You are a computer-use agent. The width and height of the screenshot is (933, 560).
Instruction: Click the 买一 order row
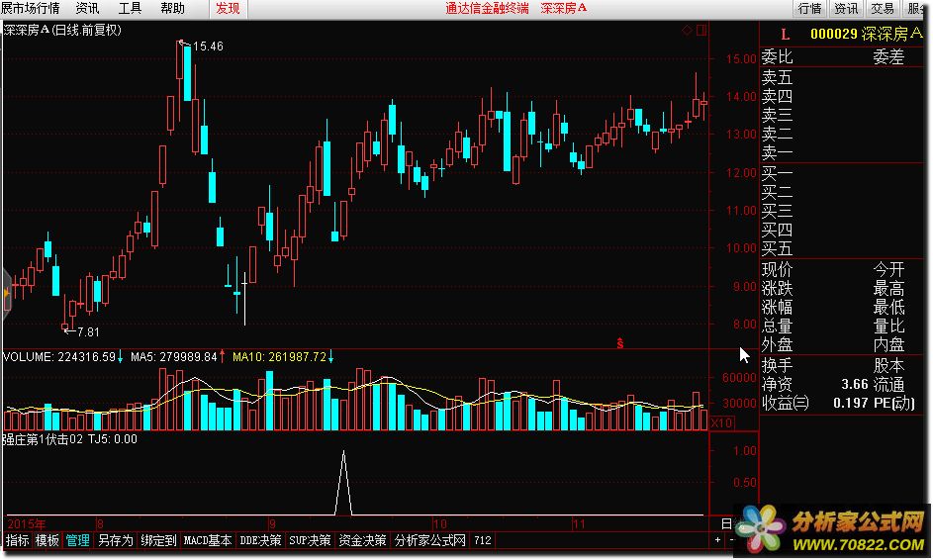pos(777,174)
